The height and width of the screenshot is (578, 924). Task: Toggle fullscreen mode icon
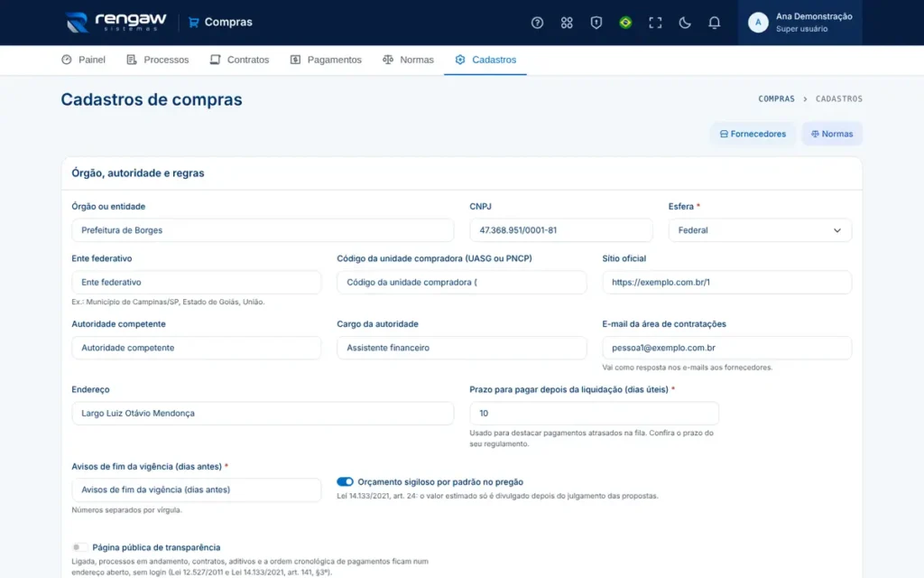(x=655, y=23)
